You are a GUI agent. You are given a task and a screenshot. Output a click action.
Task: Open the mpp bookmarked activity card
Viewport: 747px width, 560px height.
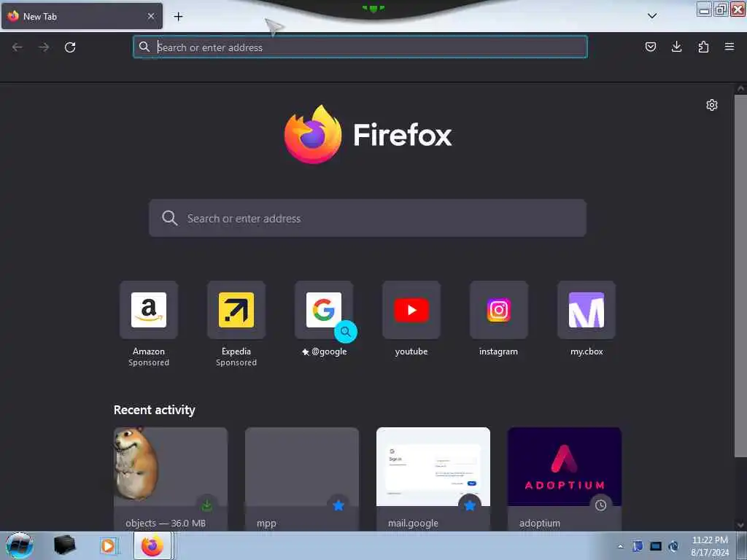point(302,478)
